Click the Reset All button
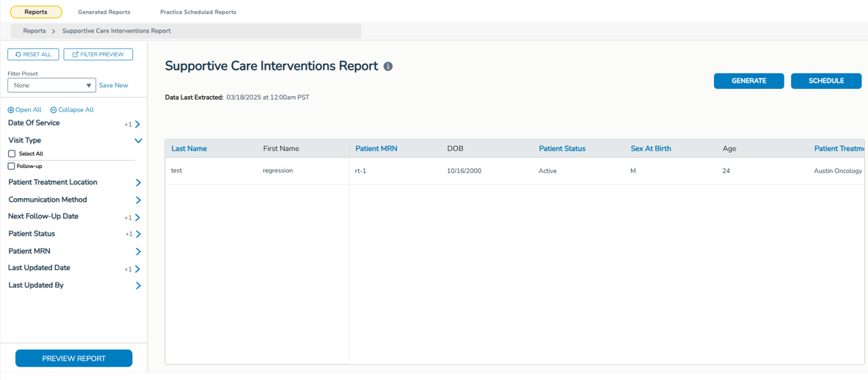 click(x=33, y=54)
